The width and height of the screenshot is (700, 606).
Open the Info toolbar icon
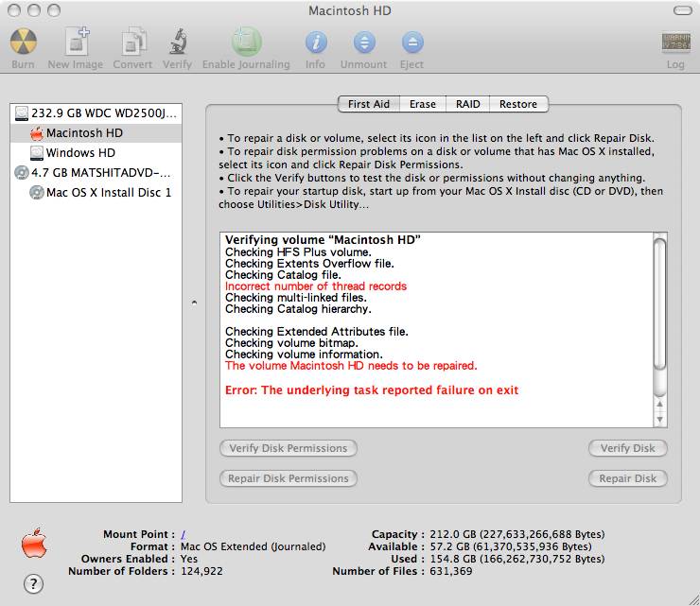pyautogui.click(x=316, y=43)
